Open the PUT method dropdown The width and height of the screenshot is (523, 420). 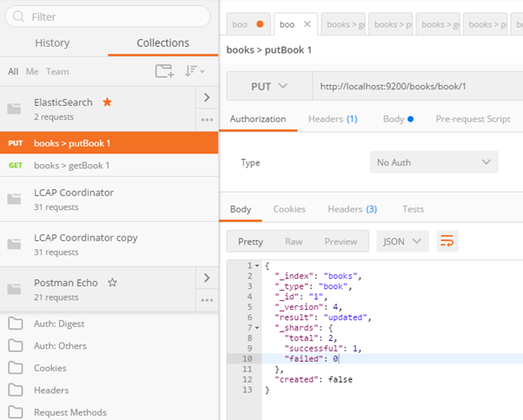tap(268, 87)
